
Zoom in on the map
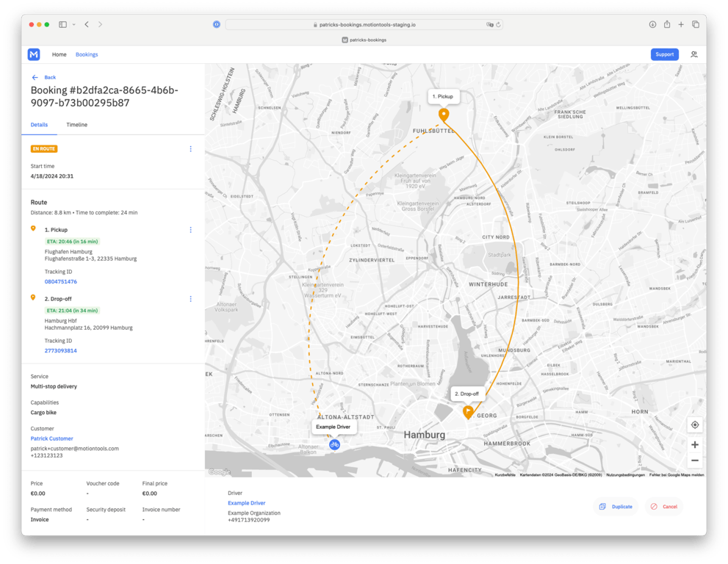point(694,445)
